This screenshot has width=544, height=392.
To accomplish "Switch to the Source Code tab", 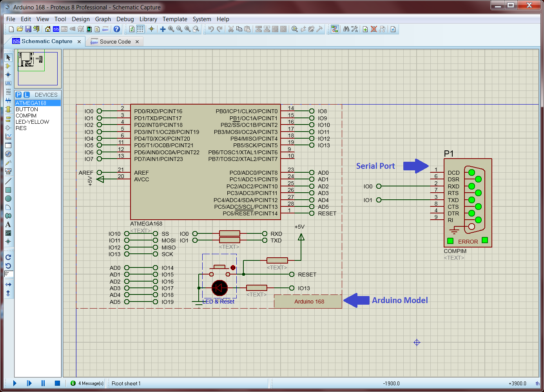I will [115, 42].
